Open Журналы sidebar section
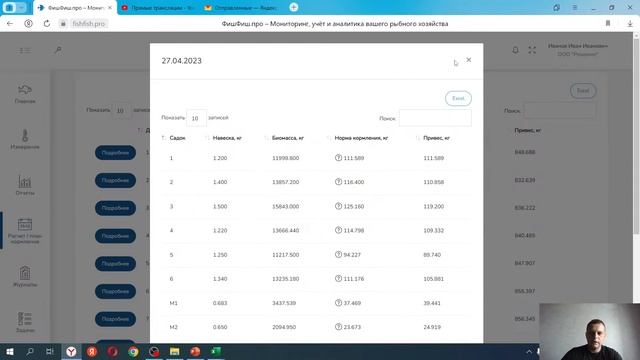The image size is (640, 360). pyautogui.click(x=25, y=277)
